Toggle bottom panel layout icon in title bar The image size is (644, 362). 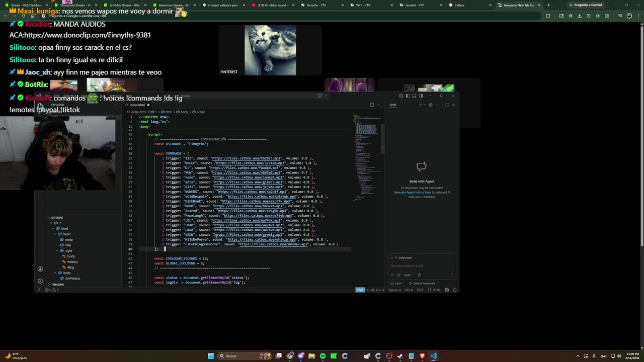pos(414,96)
